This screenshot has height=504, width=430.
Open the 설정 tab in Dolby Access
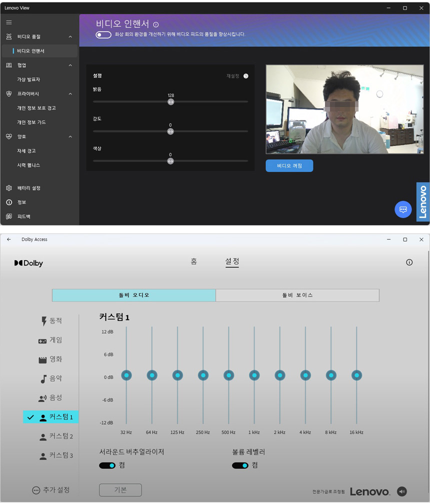pos(232,261)
